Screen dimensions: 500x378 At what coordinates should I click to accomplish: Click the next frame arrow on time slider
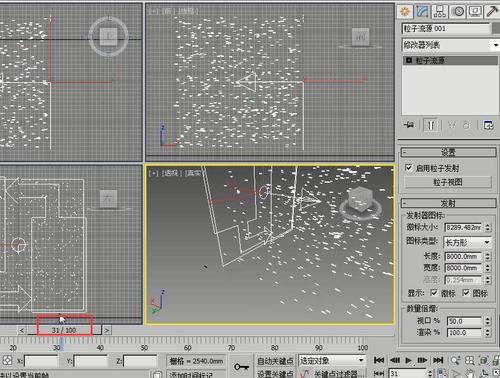pyautogui.click(x=107, y=330)
